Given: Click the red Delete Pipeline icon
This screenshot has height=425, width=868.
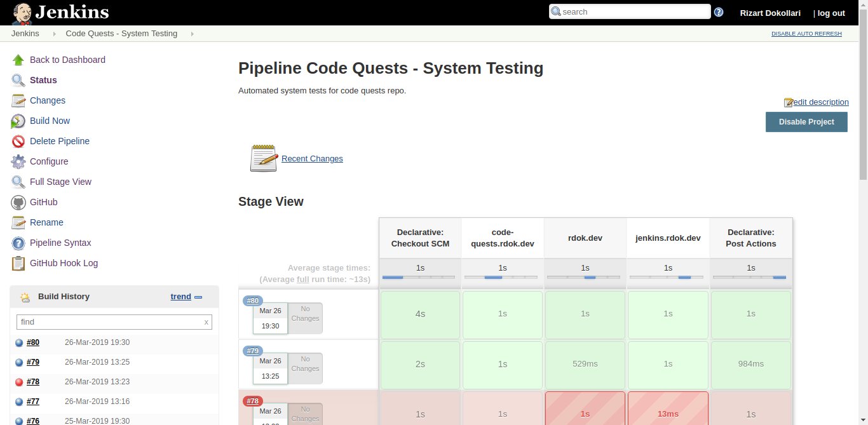Looking at the screenshot, I should pos(18,141).
